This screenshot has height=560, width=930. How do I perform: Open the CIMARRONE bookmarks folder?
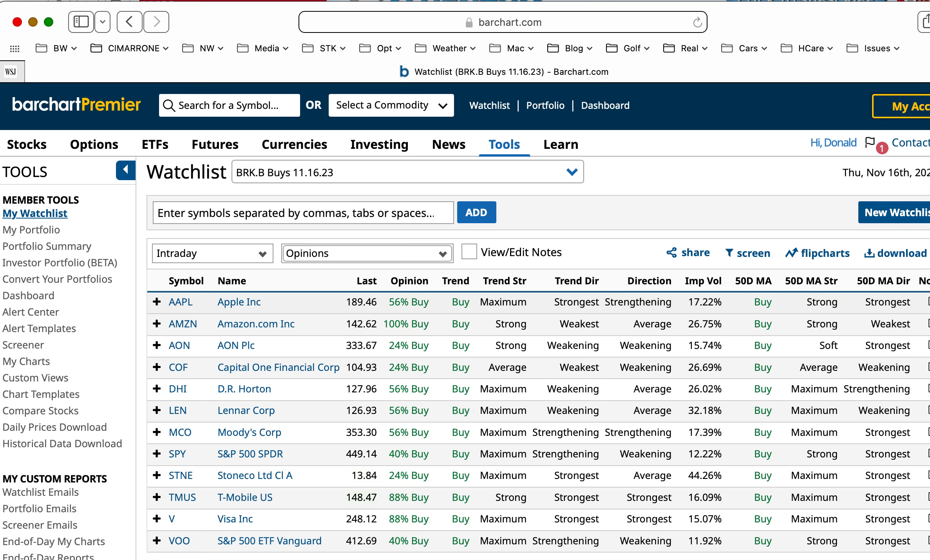tap(129, 48)
